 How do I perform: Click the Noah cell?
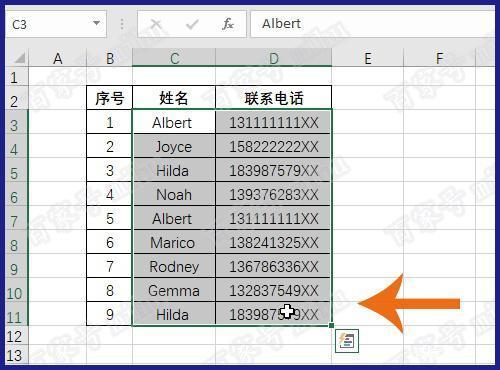point(174,194)
